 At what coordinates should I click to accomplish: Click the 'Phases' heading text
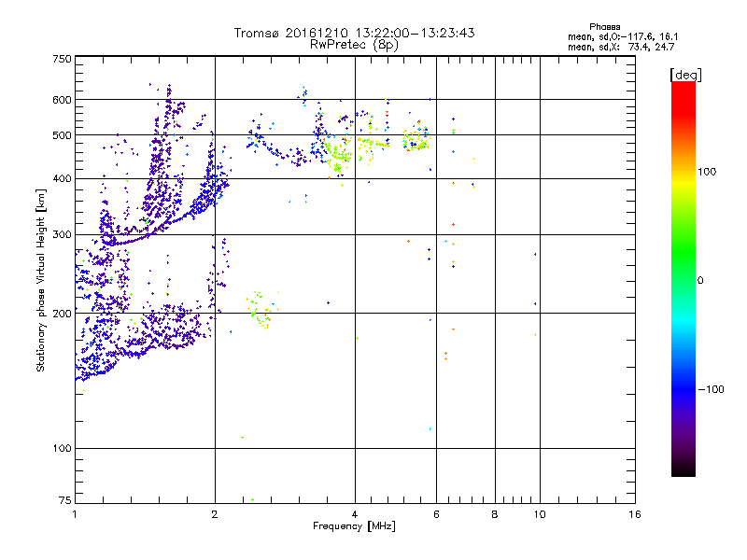(604, 27)
